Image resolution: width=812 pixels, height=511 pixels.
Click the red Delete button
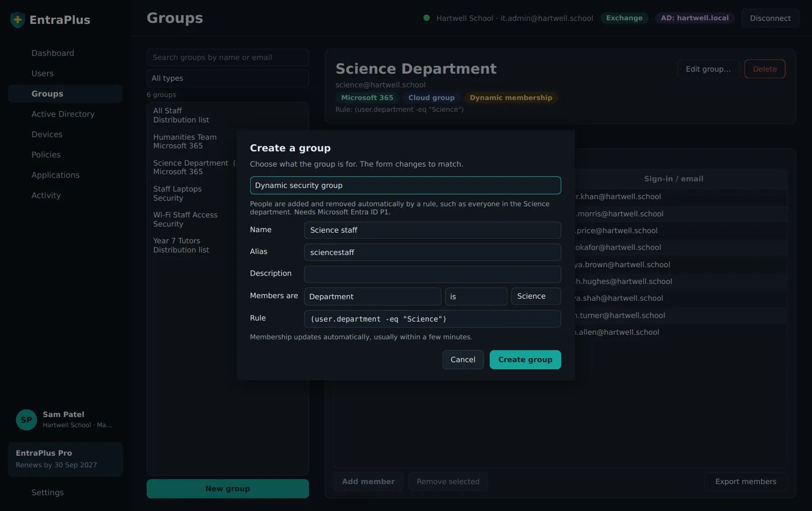click(764, 69)
